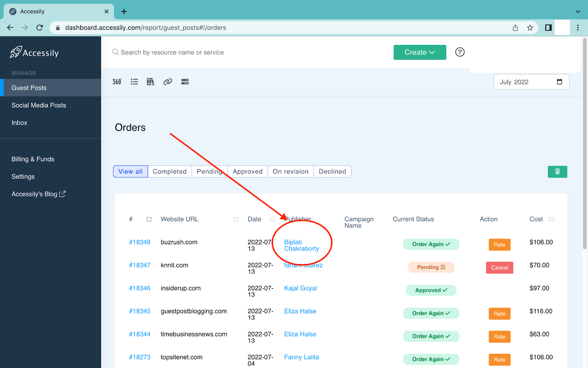Open the browser three-dot menu
588x368 pixels.
578,28
